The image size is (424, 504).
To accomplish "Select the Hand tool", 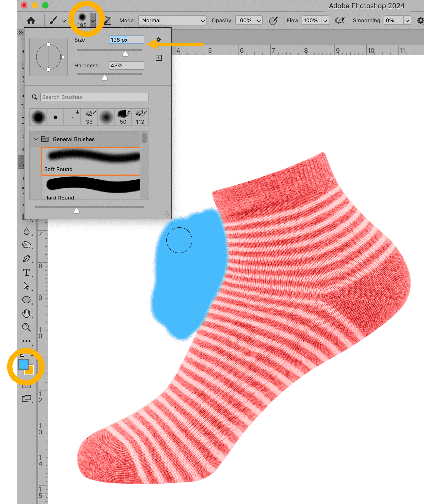I will click(x=26, y=314).
